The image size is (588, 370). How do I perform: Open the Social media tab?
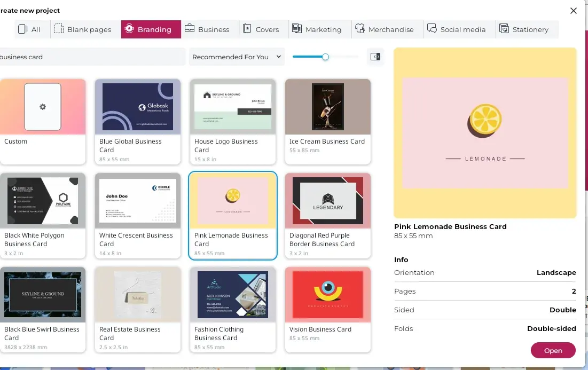click(x=457, y=29)
